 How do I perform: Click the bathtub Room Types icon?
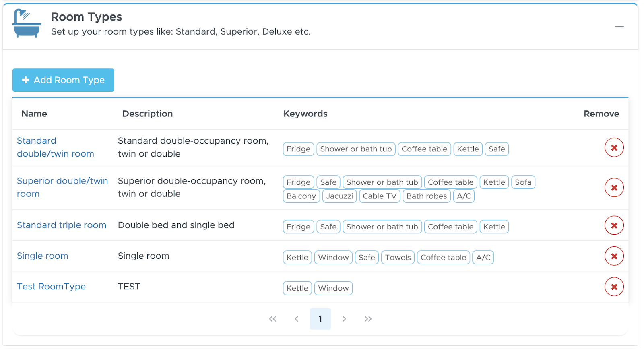tap(27, 23)
